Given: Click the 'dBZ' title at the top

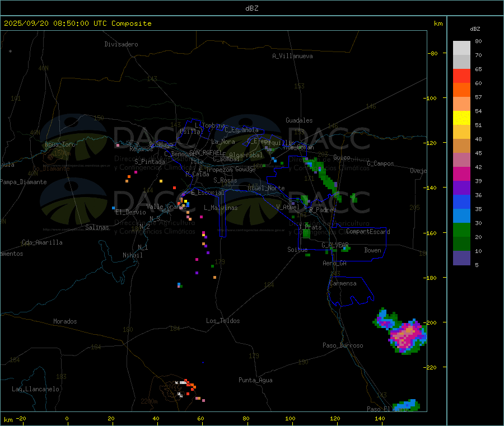Looking at the screenshot, I should (x=251, y=8).
